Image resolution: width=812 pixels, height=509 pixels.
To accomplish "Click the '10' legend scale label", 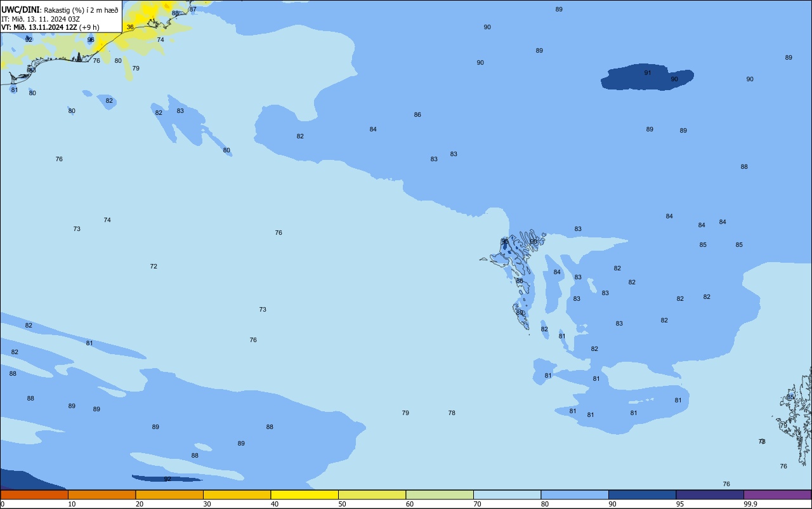I will point(72,504).
